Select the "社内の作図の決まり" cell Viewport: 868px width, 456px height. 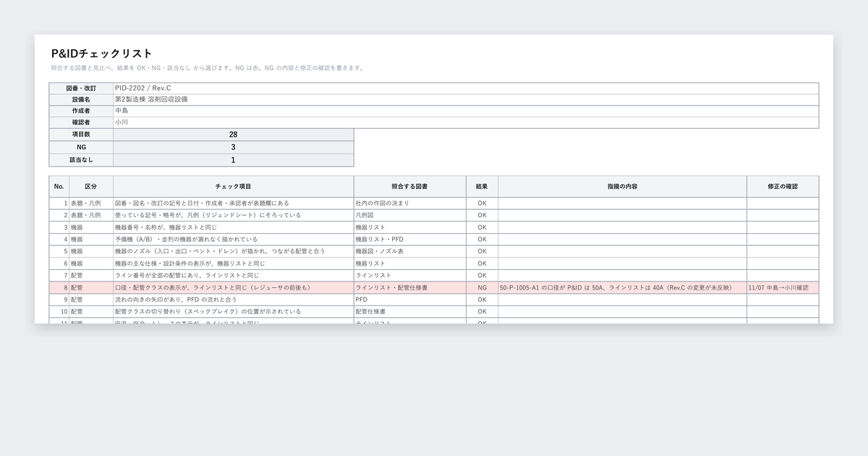point(410,203)
